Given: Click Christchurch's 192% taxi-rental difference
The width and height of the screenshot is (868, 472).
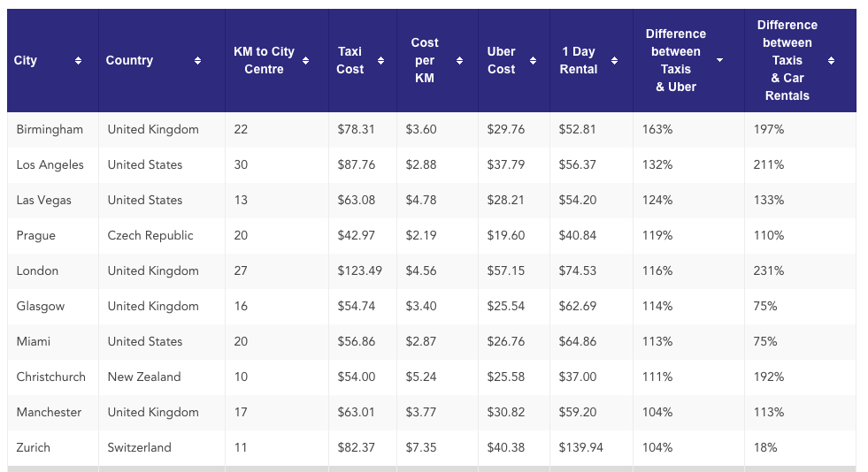Looking at the screenshot, I should click(x=769, y=377).
